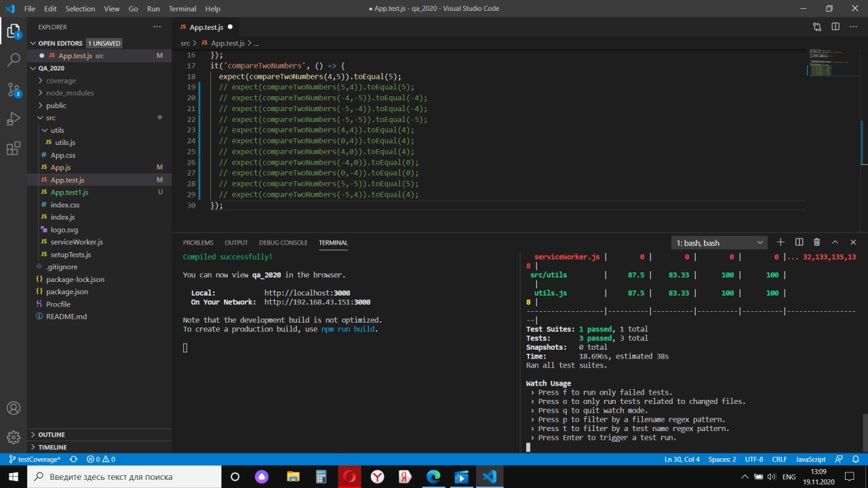Collapse the utils folder
Image resolution: width=868 pixels, height=488 pixels.
click(x=99, y=130)
